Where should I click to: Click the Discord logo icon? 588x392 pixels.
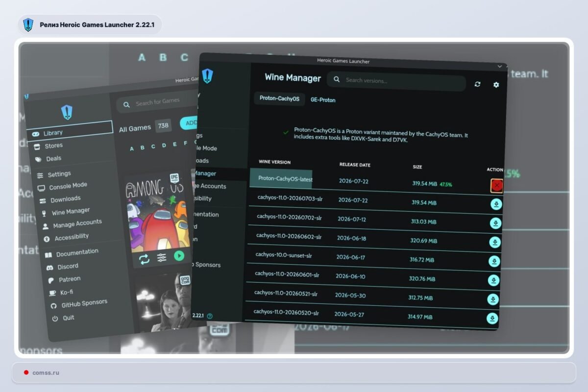pos(49,268)
